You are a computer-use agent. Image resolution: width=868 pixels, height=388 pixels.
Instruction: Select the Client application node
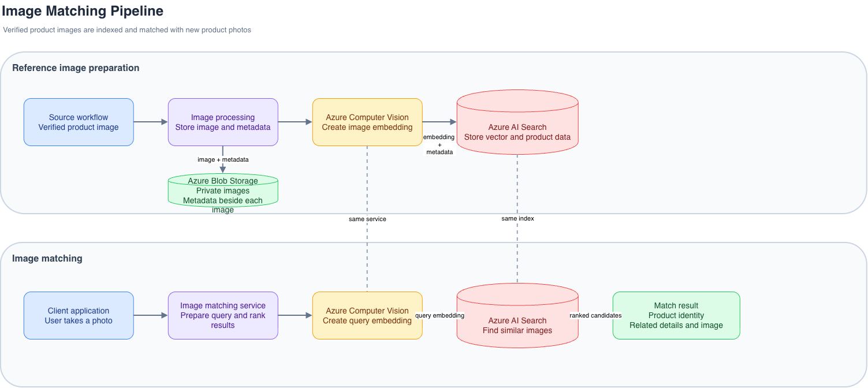pos(79,315)
